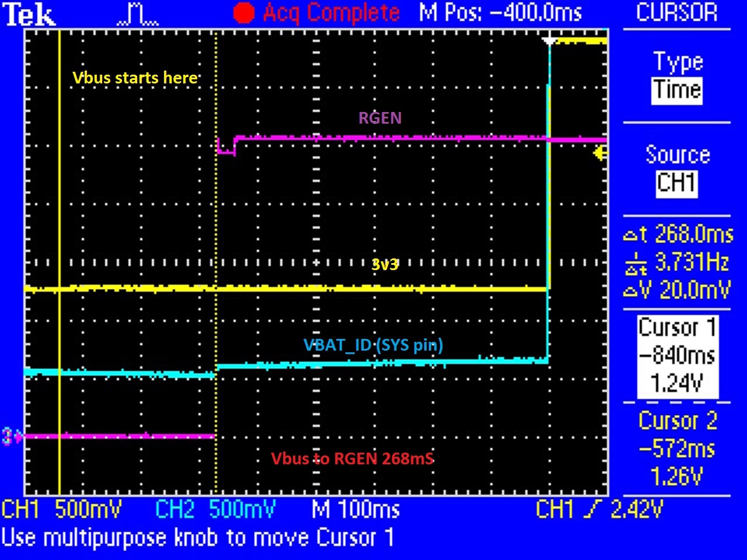Select the Source CH1 menu option

(x=677, y=170)
